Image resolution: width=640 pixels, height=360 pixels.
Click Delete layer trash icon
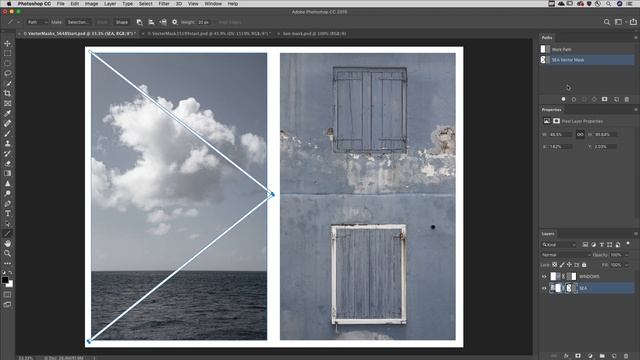[x=626, y=356]
